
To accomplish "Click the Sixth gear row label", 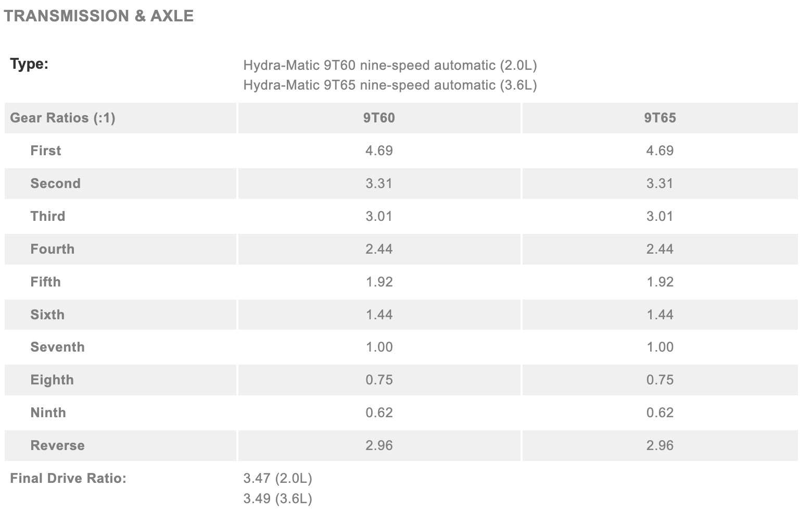I will click(x=47, y=315).
